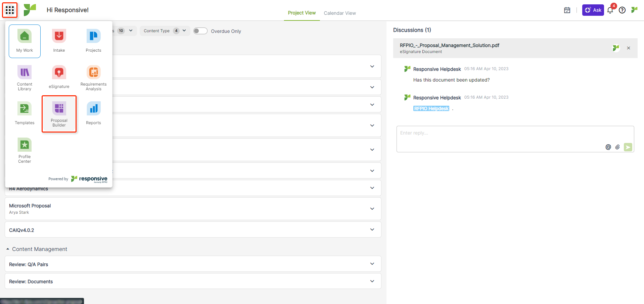644x304 pixels.
Task: Expand the Review: Q/A Pairs row
Action: 372,264
